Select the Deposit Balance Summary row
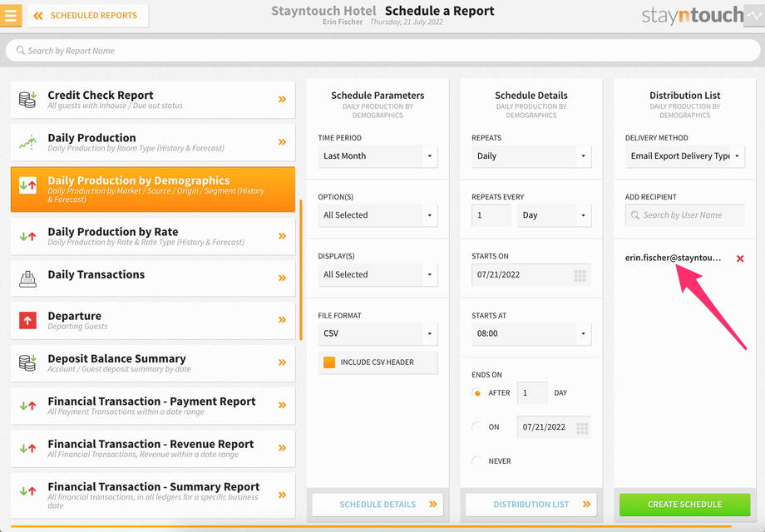Viewport: 765px width, 532px height. [x=153, y=362]
